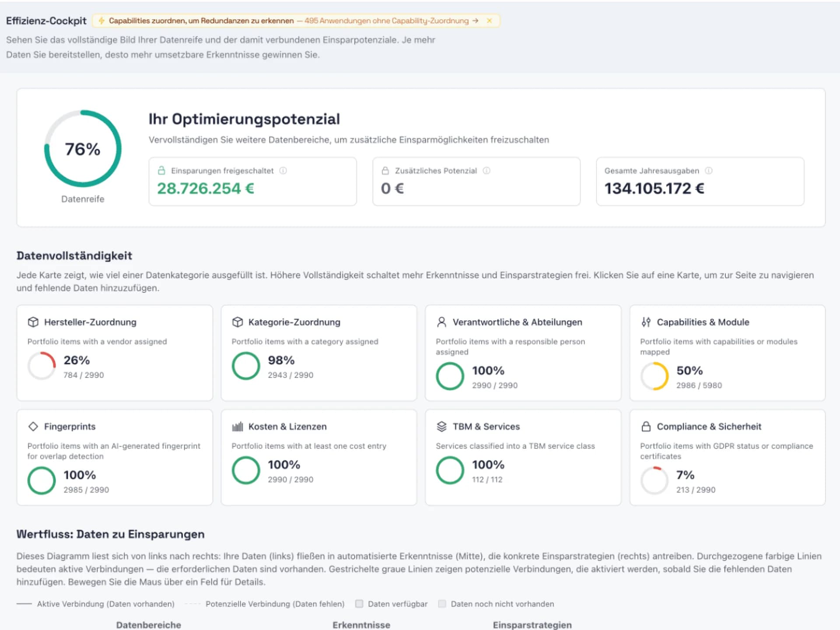Screen dimensions: 840x630
Task: Click the info icon beside Gesamte Jahresausgaben
Action: coord(709,171)
